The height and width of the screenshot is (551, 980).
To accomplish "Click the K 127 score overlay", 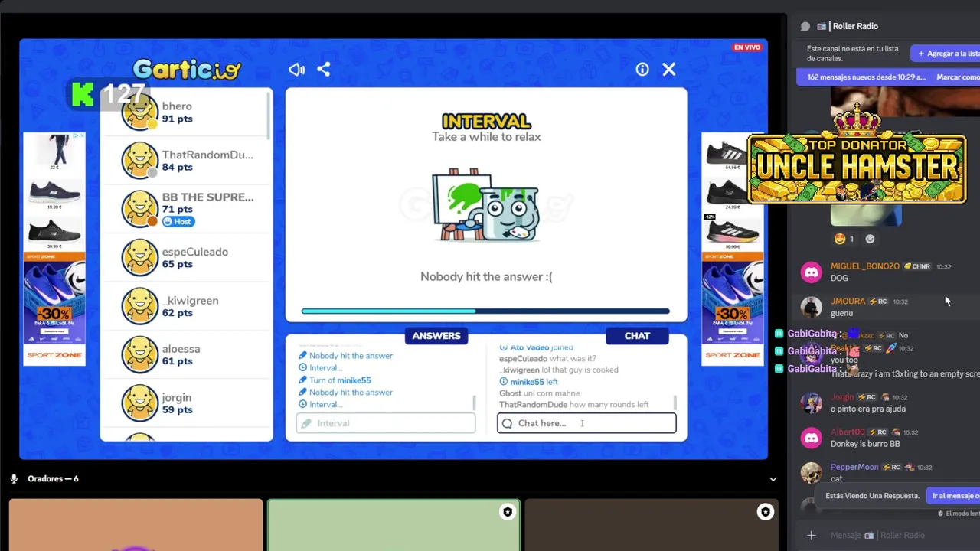I will [x=109, y=94].
